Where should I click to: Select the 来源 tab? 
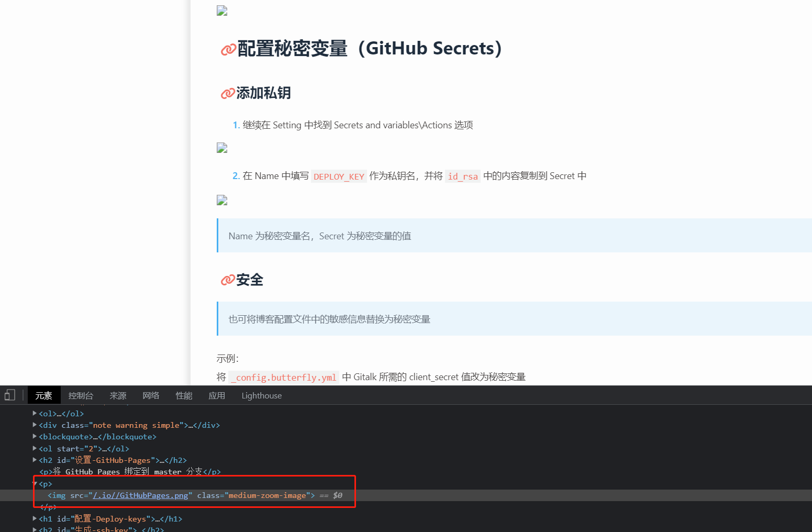[x=118, y=396]
